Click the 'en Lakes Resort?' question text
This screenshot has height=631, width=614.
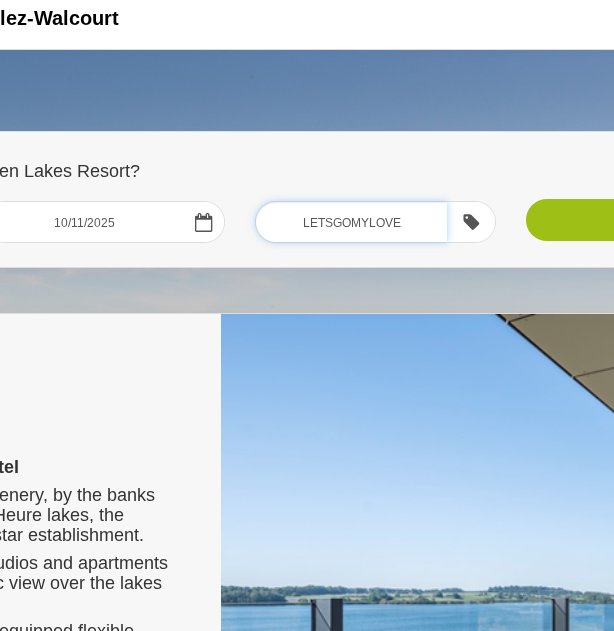click(x=70, y=171)
